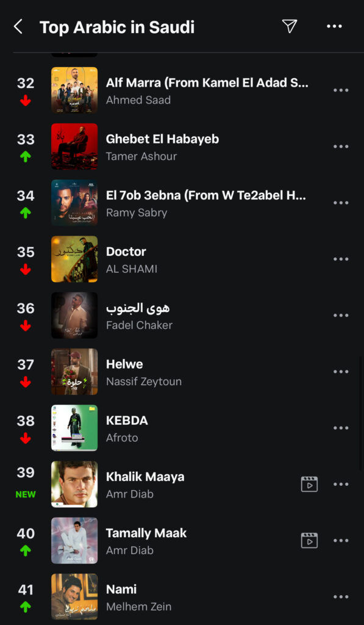
Task: Select the Khalik Maaya album art thumbnail
Action: click(74, 484)
